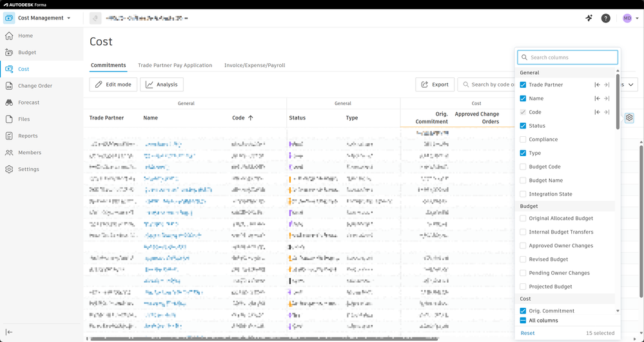Sort by the Type column header
This screenshot has height=342, width=644.
(352, 118)
